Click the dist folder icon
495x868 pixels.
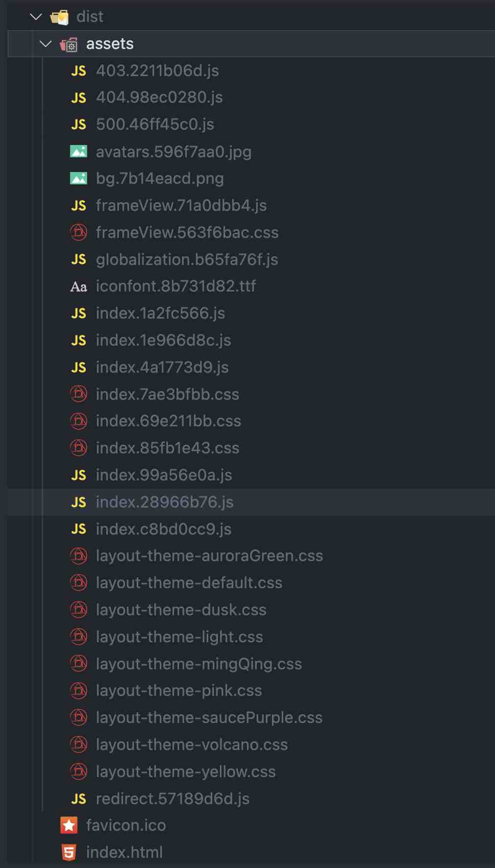60,17
